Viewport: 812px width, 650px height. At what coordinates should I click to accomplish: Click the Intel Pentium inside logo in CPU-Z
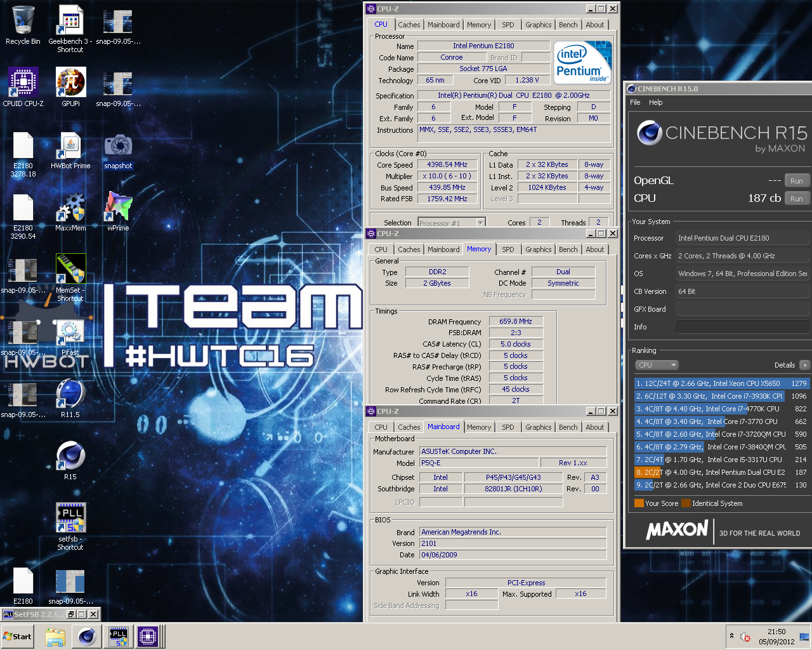pos(582,62)
